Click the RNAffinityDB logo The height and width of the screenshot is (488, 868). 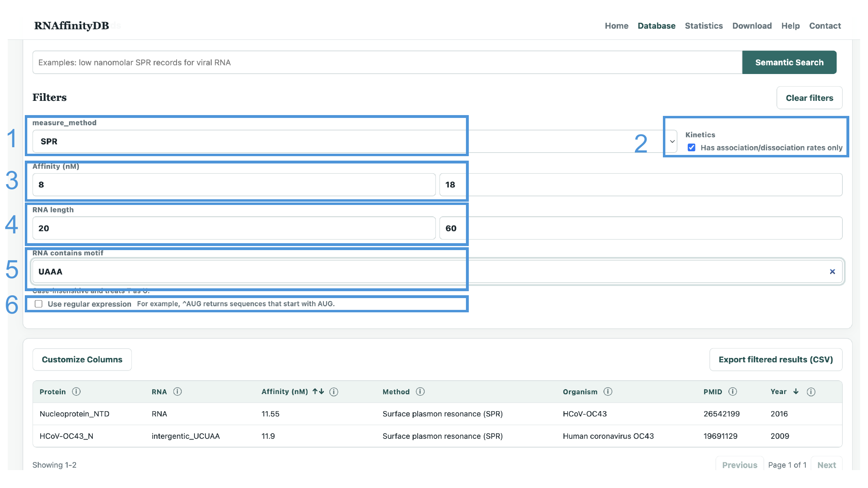coord(72,26)
